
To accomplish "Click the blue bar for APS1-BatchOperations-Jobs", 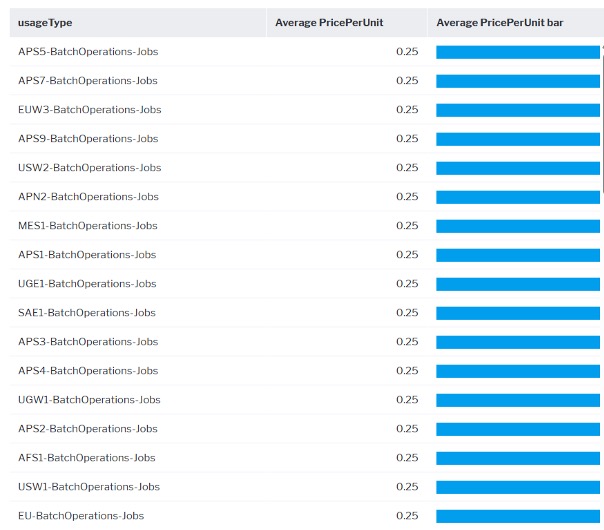I will (517, 255).
